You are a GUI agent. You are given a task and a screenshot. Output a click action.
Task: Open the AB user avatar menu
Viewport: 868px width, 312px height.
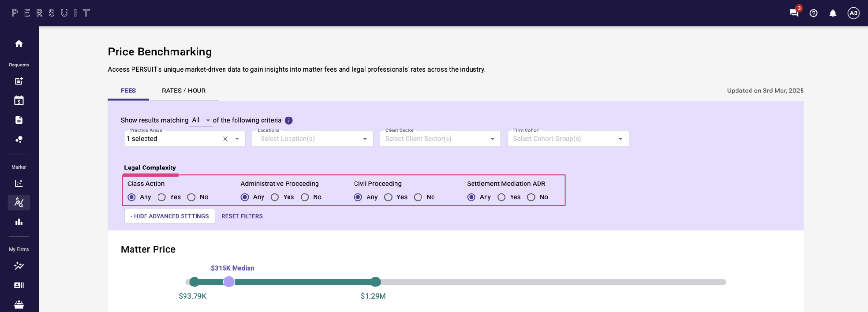coord(854,13)
